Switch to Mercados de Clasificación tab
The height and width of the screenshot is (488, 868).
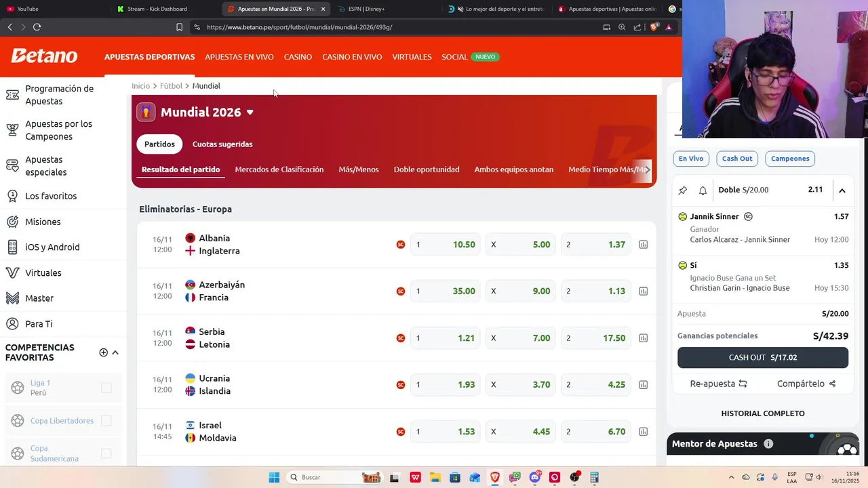[x=279, y=169]
